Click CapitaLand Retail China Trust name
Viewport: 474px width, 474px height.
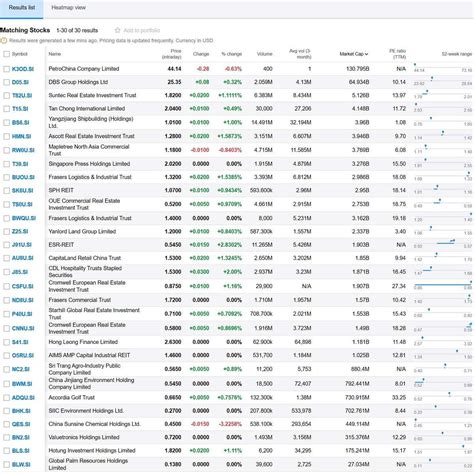coord(85,258)
